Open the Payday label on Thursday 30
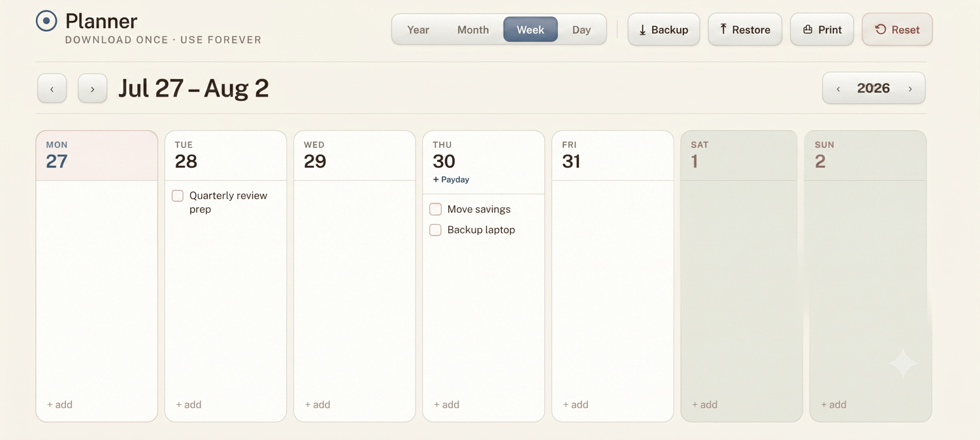Image resolution: width=980 pixels, height=440 pixels. (451, 180)
